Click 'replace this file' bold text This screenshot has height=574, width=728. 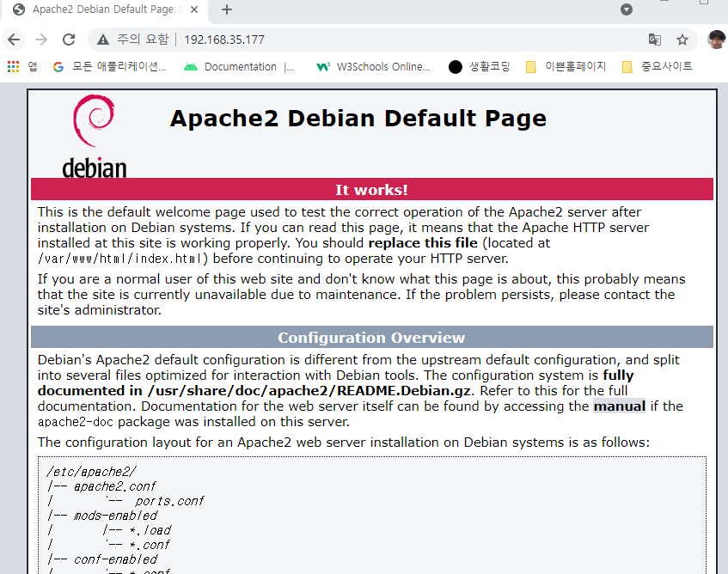pos(423,243)
